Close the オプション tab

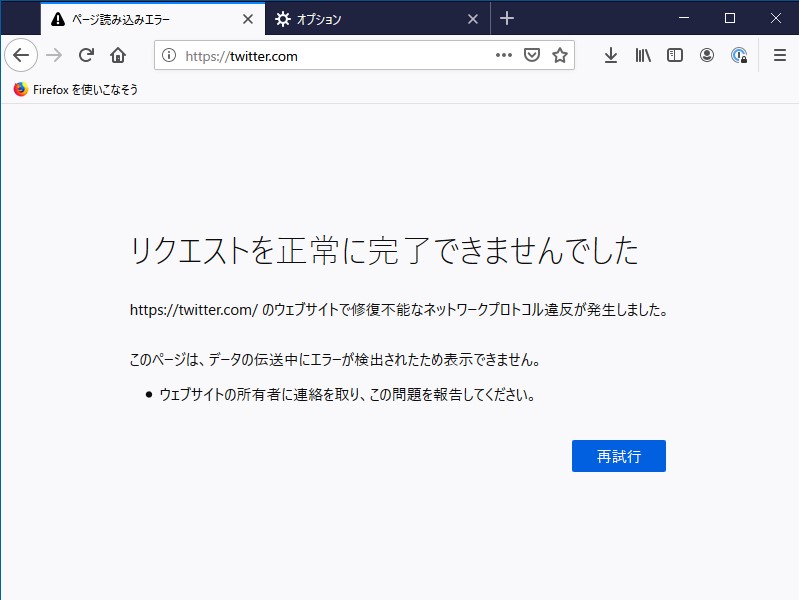[x=473, y=19]
